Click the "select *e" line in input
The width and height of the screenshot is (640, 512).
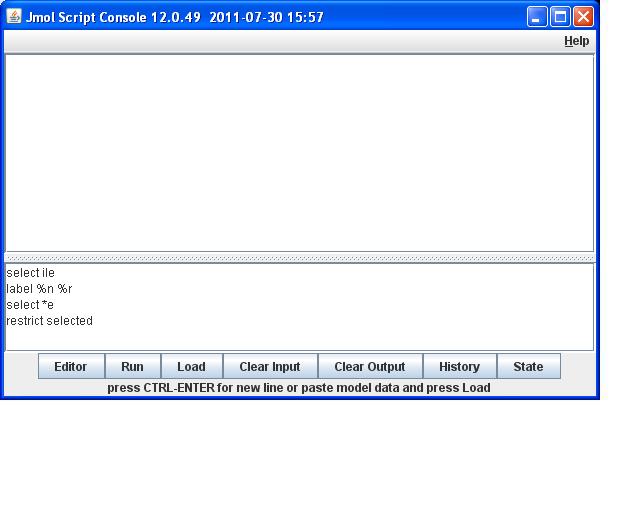[x=29, y=305]
